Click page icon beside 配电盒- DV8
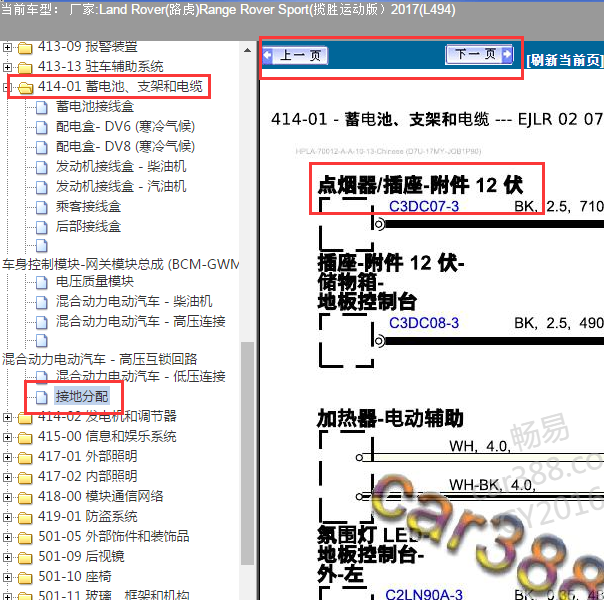 click(42, 147)
